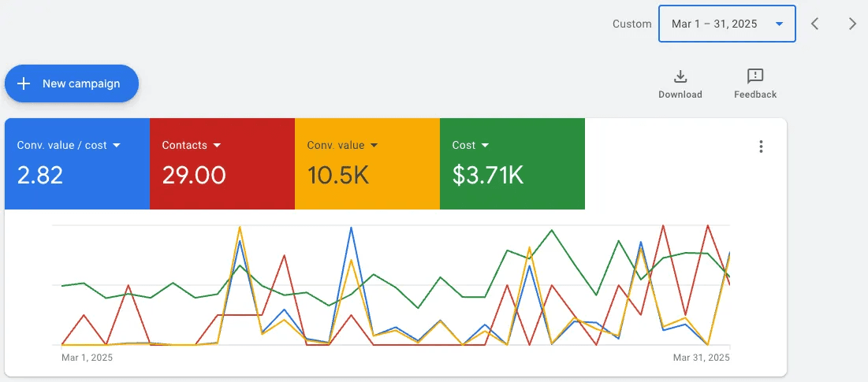Expand the Cost metric dropdown arrow
The image size is (868, 382).
click(485, 146)
